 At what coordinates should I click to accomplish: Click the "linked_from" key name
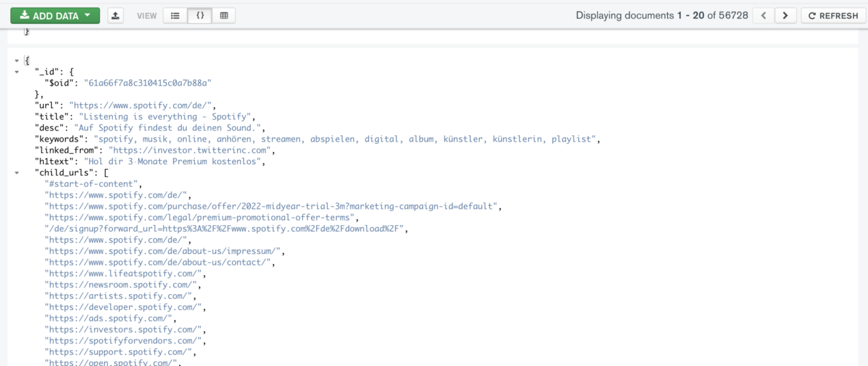tap(66, 151)
